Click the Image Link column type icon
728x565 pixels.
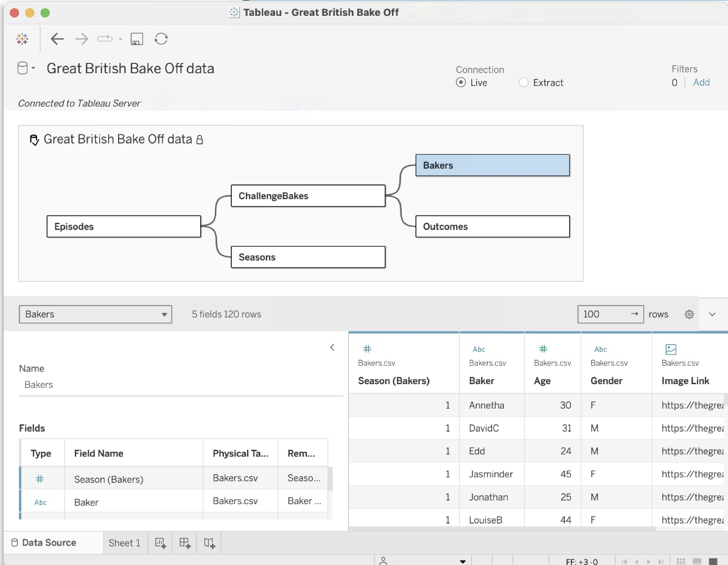point(671,349)
